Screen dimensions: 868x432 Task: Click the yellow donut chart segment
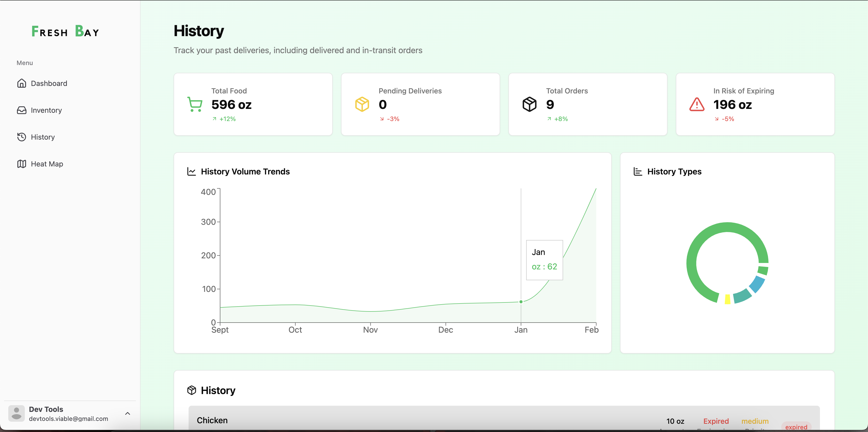[x=727, y=299]
